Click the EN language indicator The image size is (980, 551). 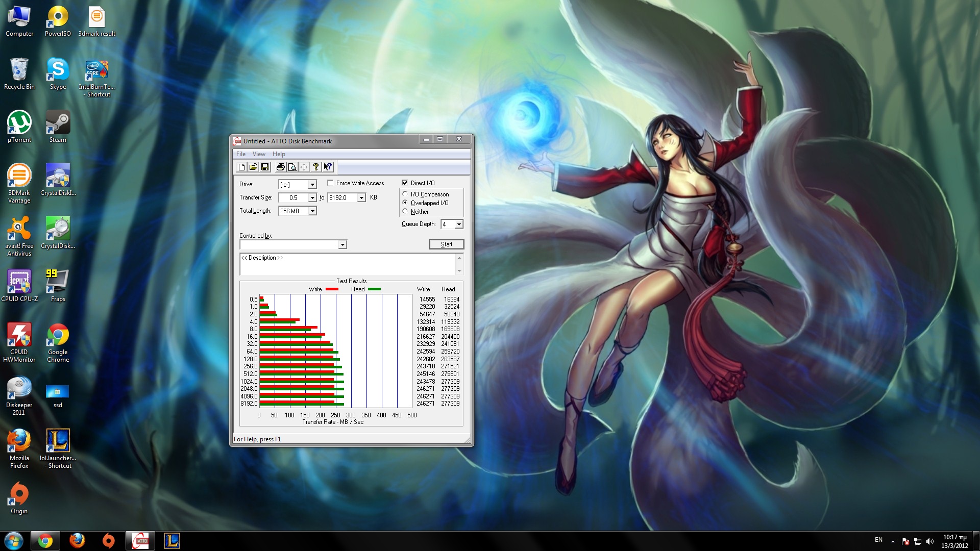[878, 540]
